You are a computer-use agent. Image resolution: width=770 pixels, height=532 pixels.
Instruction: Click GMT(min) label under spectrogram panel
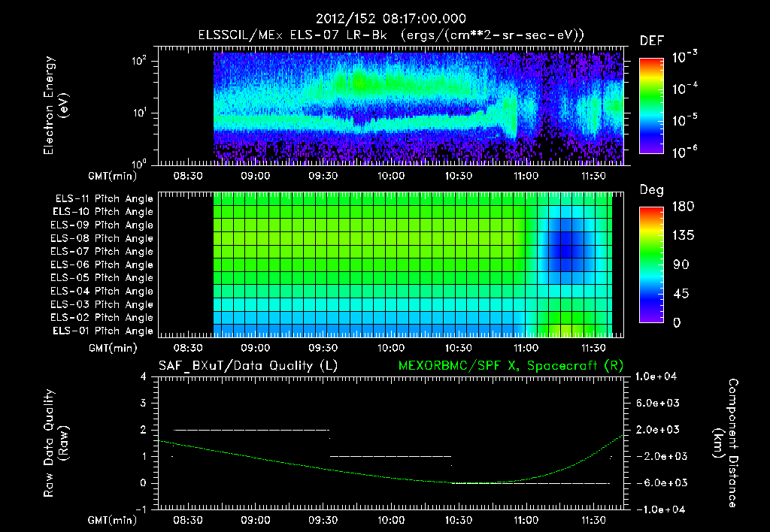(113, 176)
